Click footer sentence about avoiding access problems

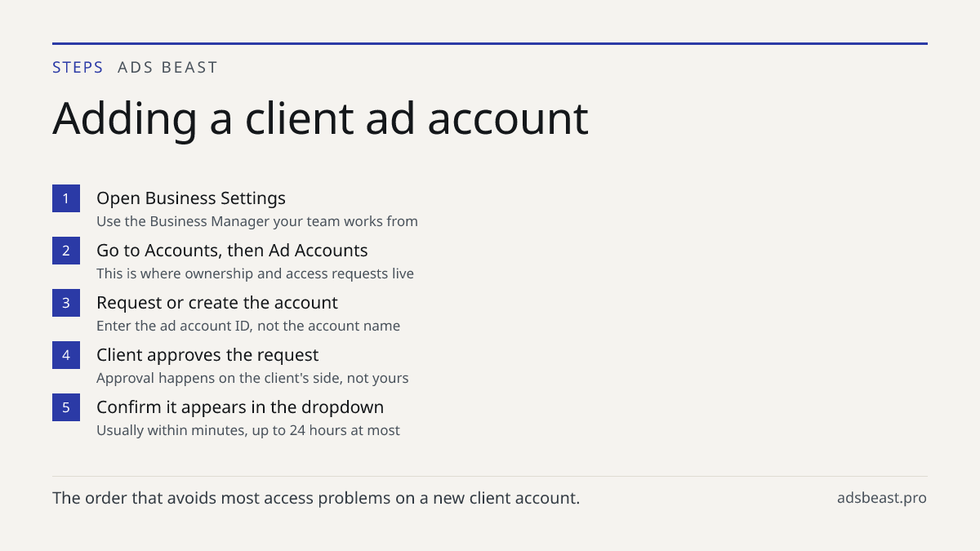tap(316, 498)
